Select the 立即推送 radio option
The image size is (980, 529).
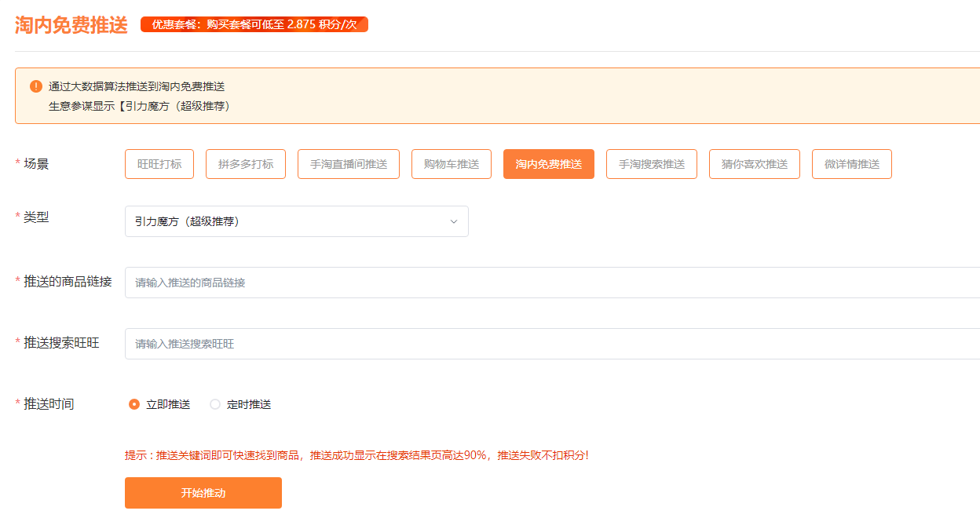[159, 404]
